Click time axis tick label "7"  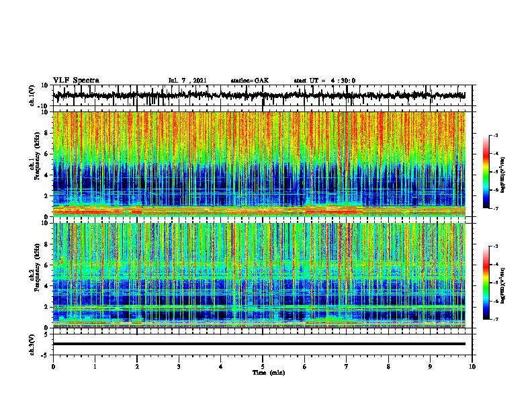click(x=347, y=367)
